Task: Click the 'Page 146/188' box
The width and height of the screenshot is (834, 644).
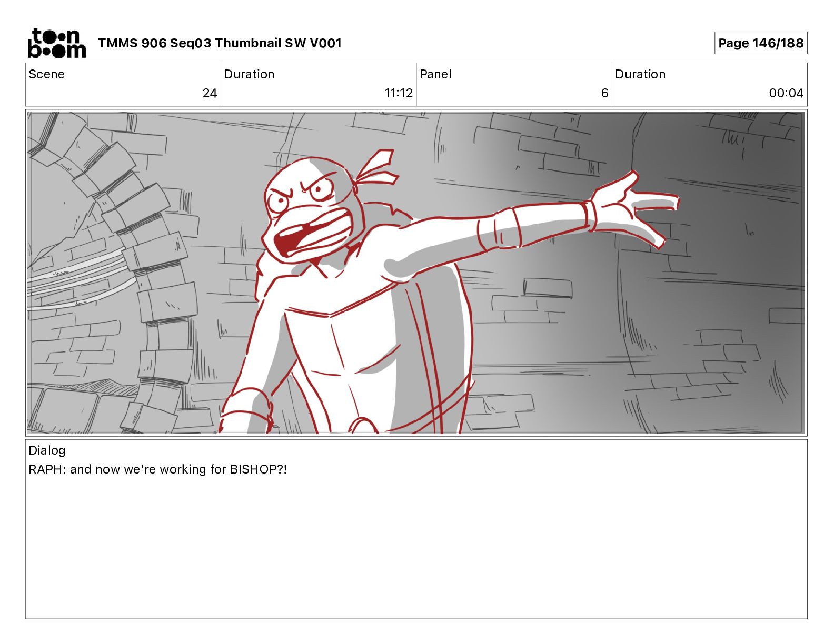Action: point(761,43)
